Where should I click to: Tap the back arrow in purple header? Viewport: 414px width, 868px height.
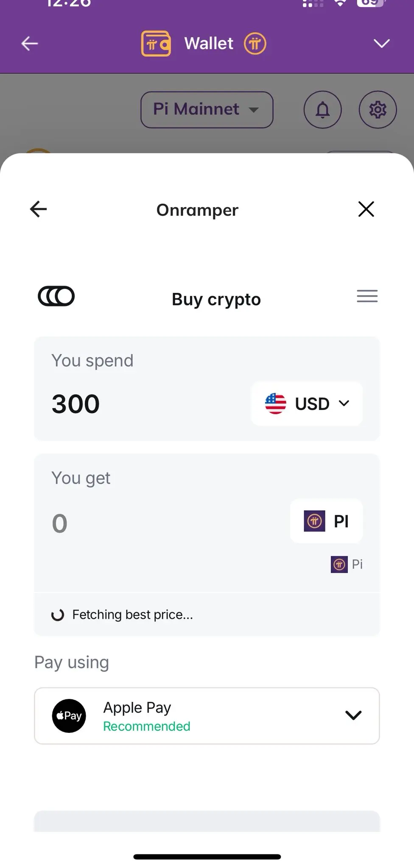click(x=30, y=43)
